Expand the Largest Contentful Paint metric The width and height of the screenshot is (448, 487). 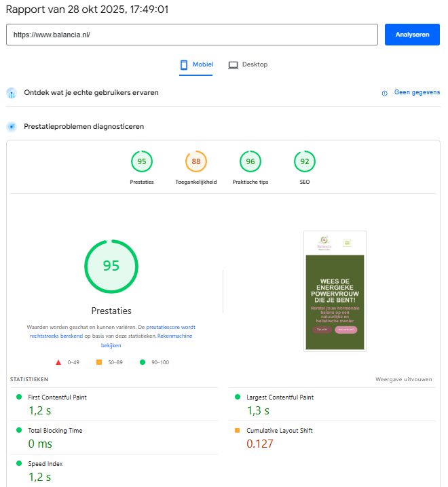pos(280,397)
